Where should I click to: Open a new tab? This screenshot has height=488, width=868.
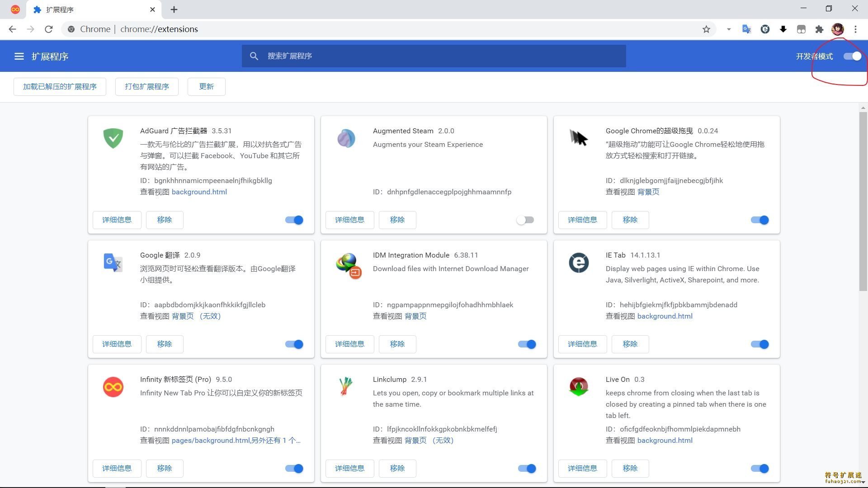click(x=174, y=9)
